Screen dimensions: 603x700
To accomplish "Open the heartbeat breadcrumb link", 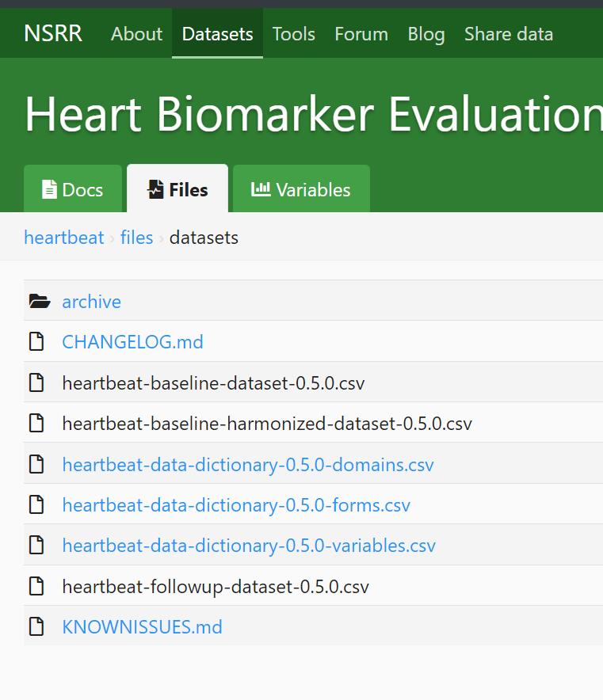I will [63, 237].
